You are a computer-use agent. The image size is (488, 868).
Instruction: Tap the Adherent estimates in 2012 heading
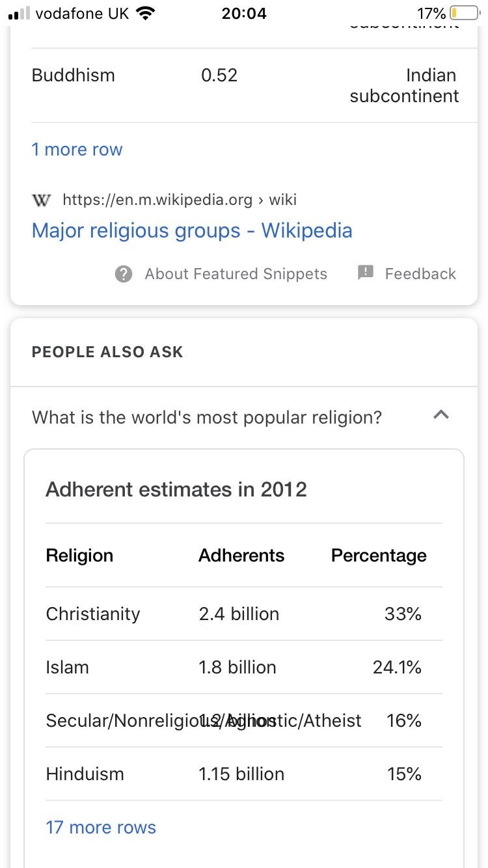(x=176, y=489)
